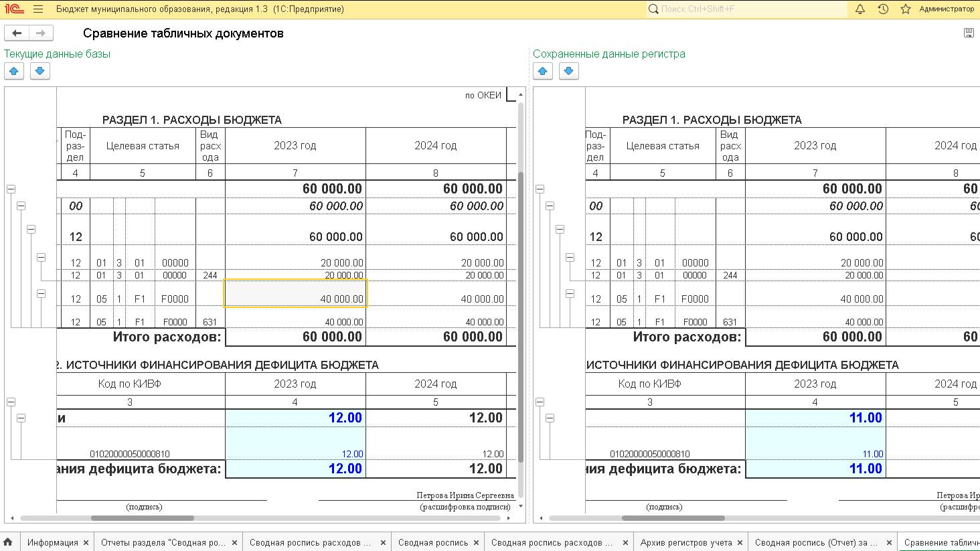Click the save icon near the form title

coord(969,33)
